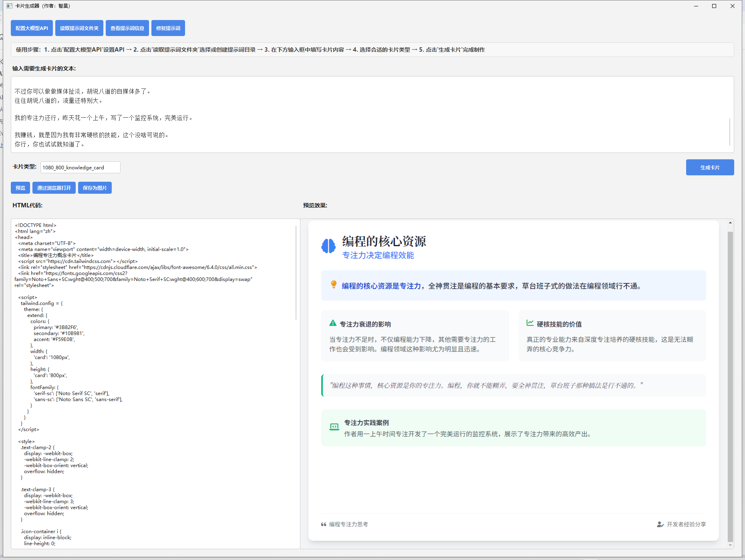Click the footer text 编程专注力思考
745x560 pixels.
coord(348,524)
